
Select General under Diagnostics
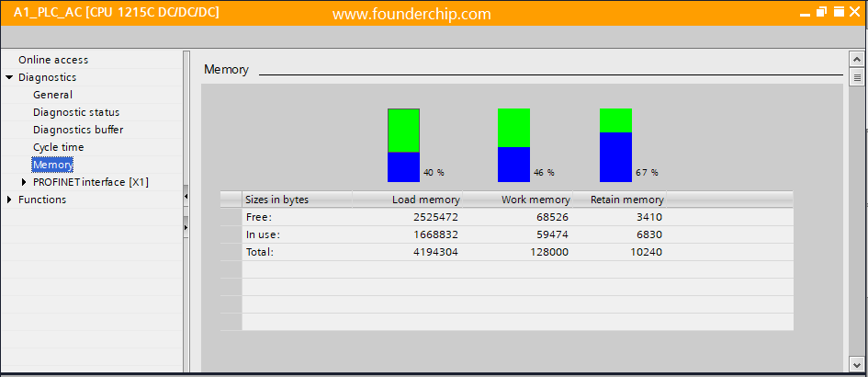point(52,95)
